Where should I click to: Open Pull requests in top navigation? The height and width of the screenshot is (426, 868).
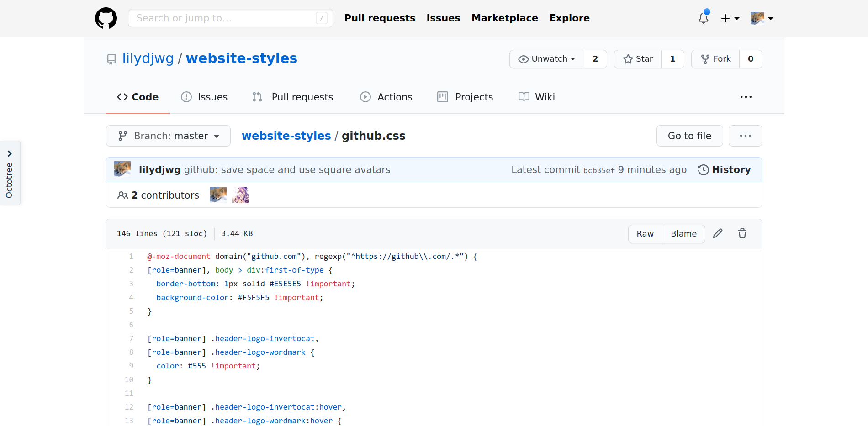(x=380, y=18)
